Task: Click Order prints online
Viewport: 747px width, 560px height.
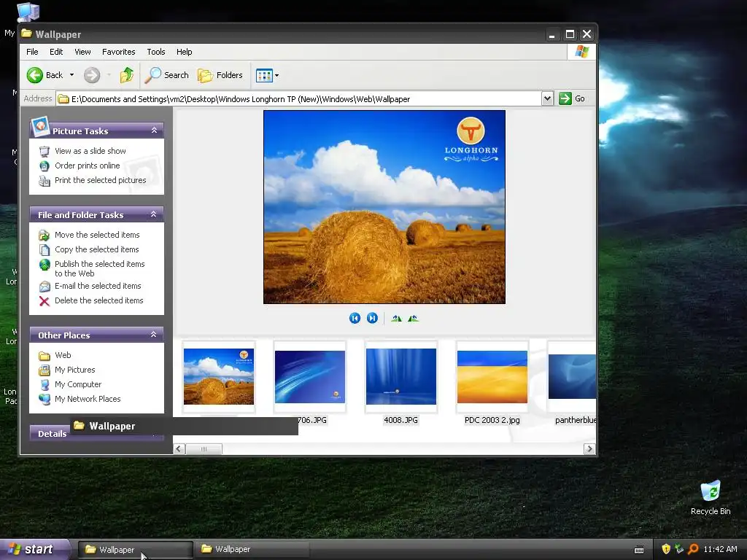Action: tap(88, 166)
